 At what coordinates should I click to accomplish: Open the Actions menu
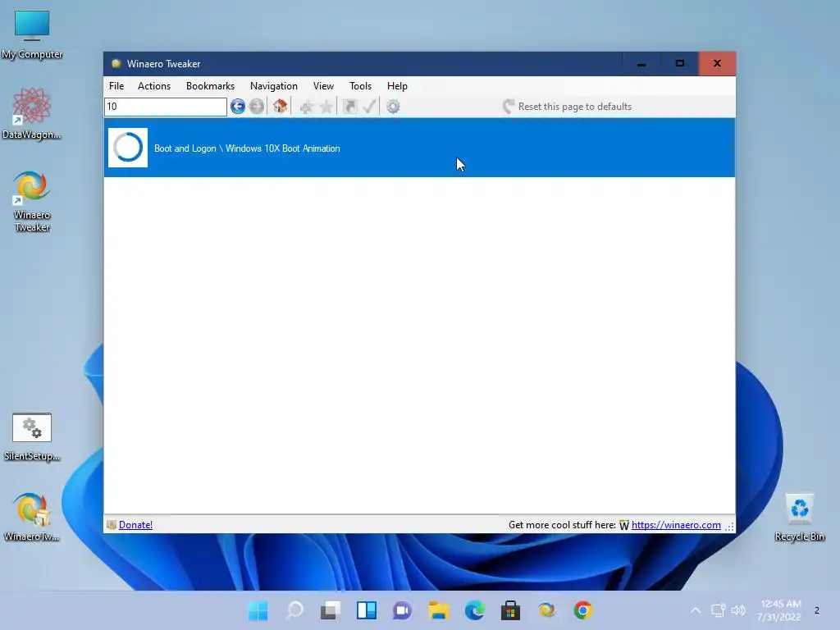(154, 85)
